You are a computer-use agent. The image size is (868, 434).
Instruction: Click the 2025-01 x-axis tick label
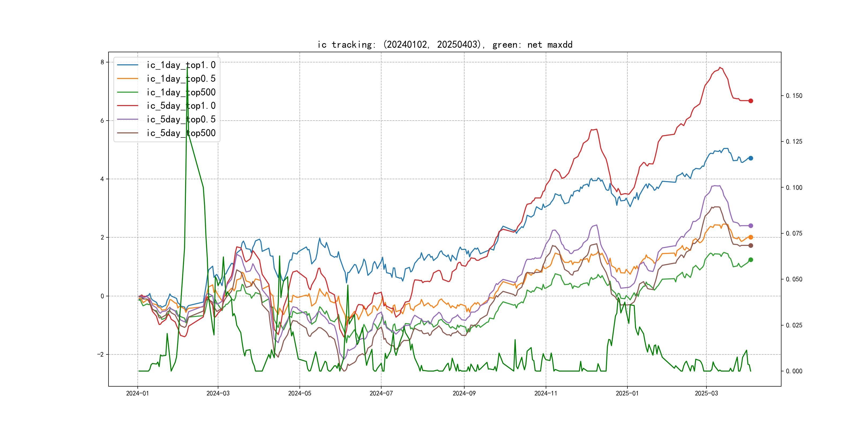627,393
